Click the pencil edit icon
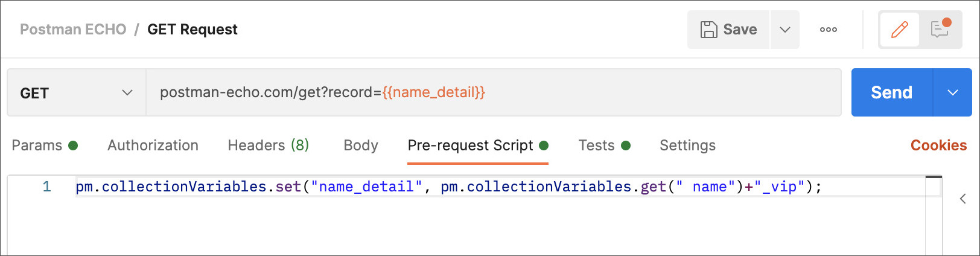 coord(899,30)
